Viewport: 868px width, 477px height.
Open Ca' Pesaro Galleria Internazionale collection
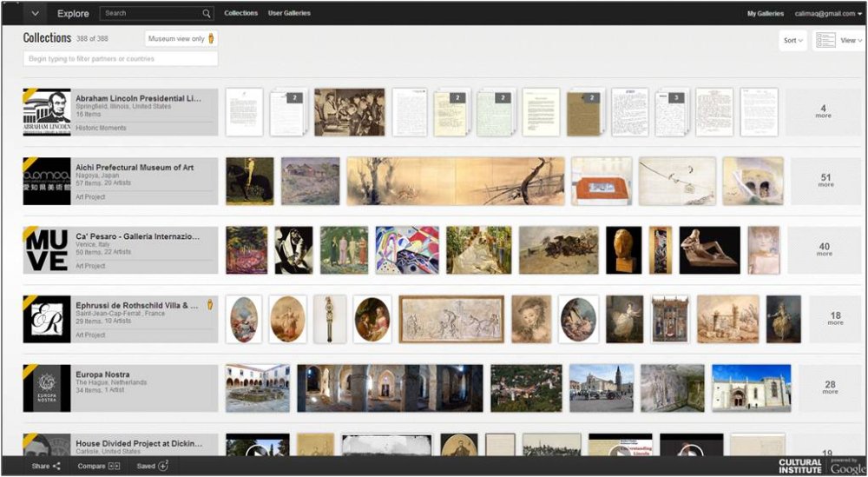(x=137, y=236)
